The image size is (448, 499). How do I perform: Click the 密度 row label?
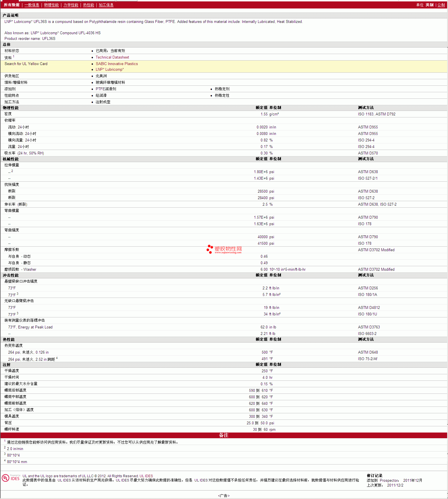click(x=8, y=114)
